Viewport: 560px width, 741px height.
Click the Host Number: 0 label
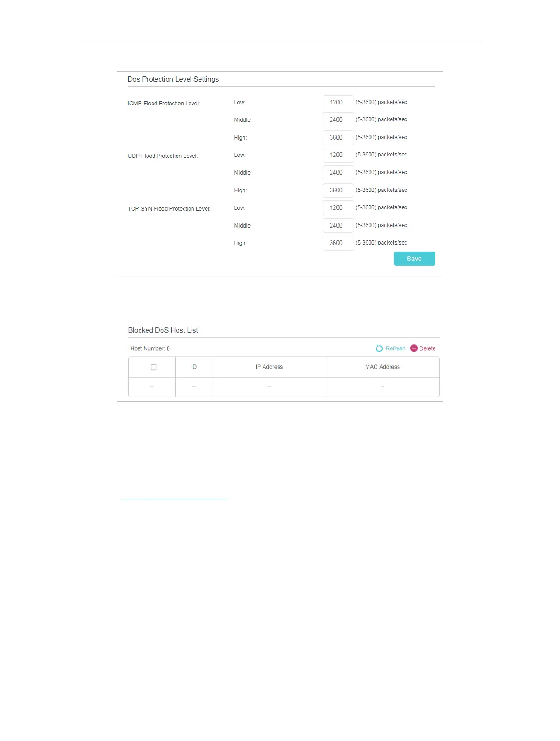(150, 349)
